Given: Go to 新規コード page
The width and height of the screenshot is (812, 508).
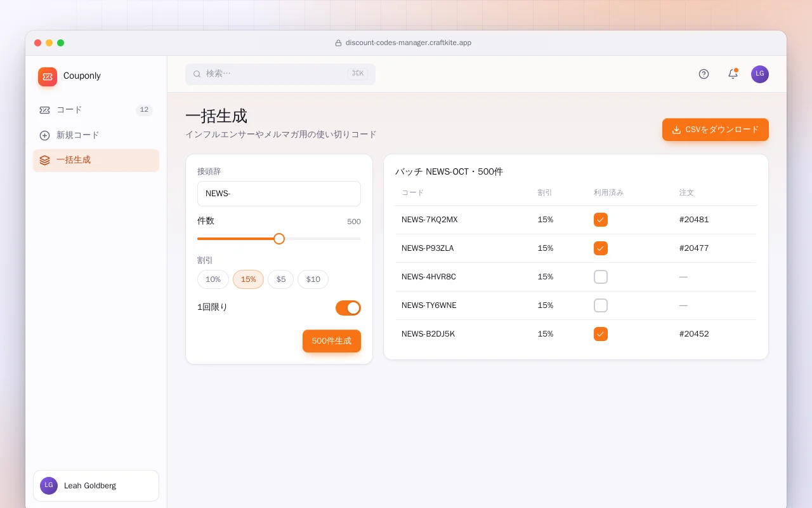Looking at the screenshot, I should coord(96,135).
